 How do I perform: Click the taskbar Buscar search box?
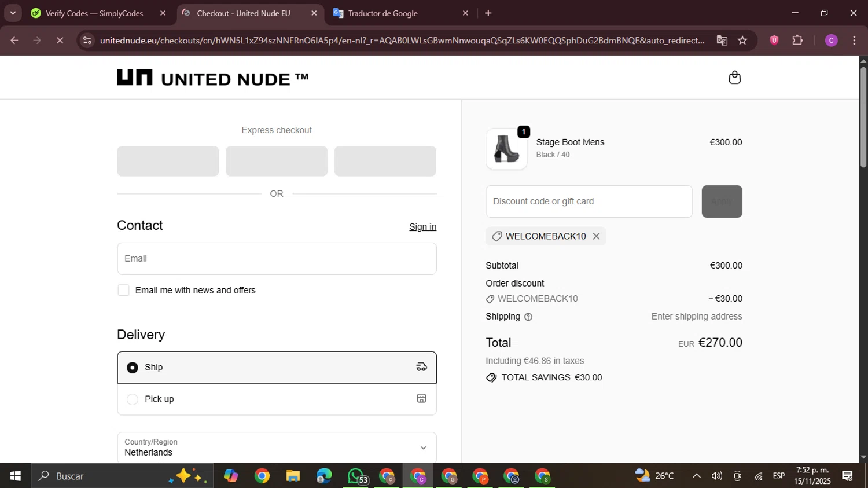coord(122,476)
